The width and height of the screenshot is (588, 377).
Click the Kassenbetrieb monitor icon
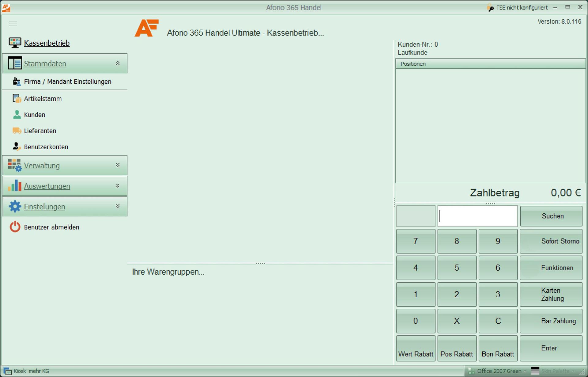pos(15,43)
